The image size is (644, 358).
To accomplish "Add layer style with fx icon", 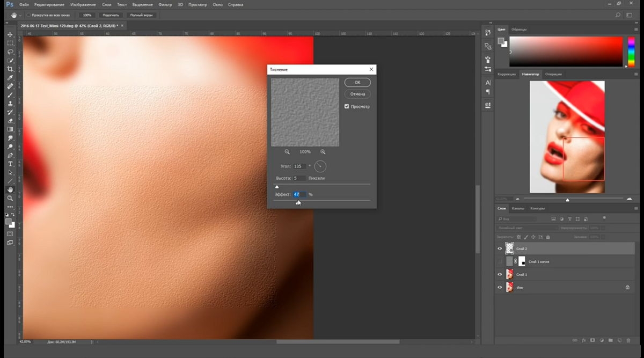I will click(583, 340).
